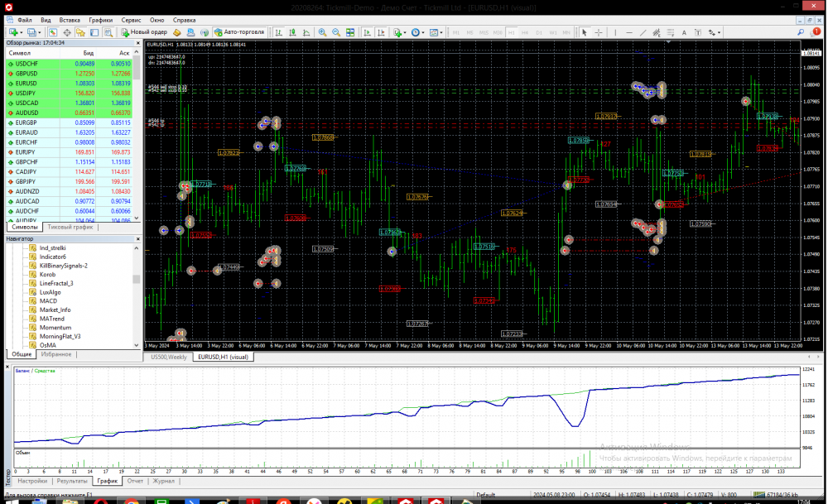Open the periods clock dropdown

pyautogui.click(x=417, y=32)
